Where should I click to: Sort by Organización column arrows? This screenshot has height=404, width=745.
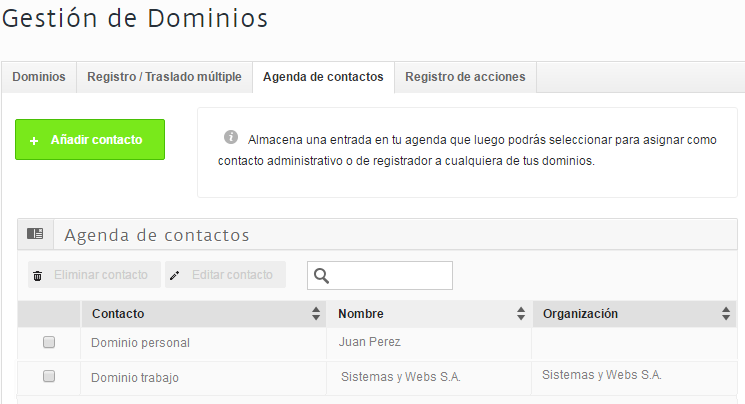pyautogui.click(x=726, y=314)
